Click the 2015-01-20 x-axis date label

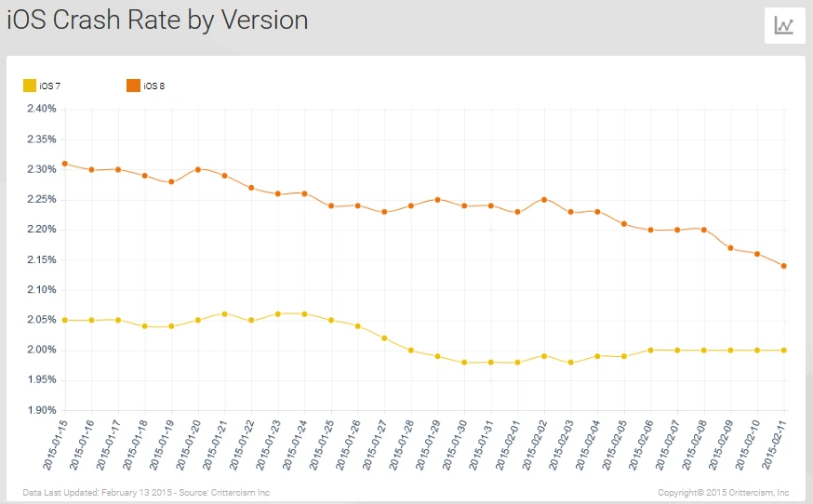pos(185,444)
